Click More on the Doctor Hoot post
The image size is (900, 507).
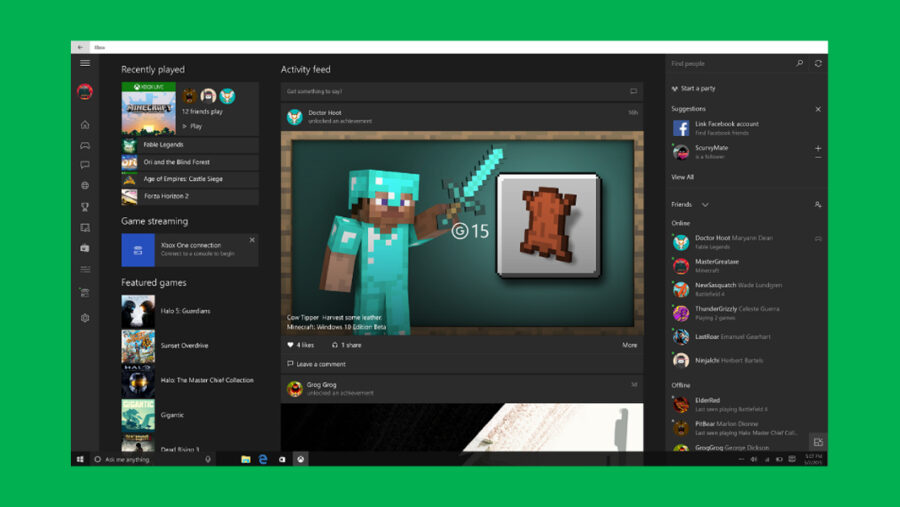(630, 345)
